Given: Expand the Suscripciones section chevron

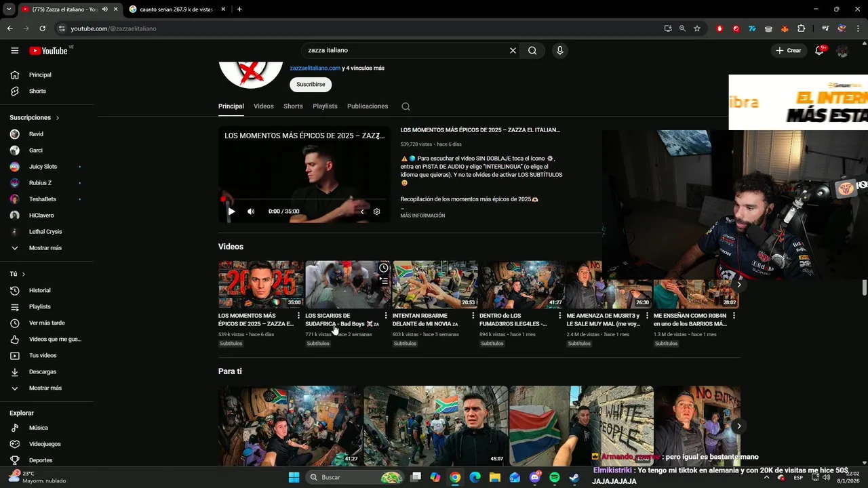Looking at the screenshot, I should pyautogui.click(x=57, y=118).
